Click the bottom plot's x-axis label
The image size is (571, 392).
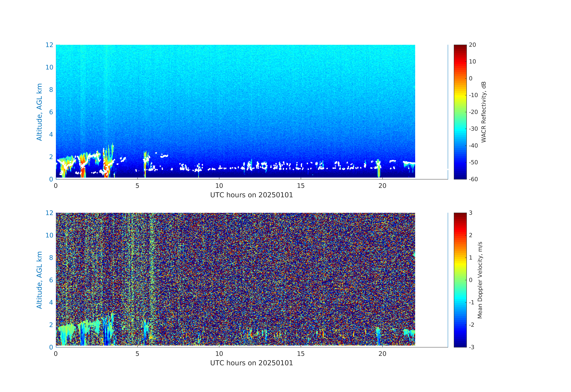(x=251, y=363)
